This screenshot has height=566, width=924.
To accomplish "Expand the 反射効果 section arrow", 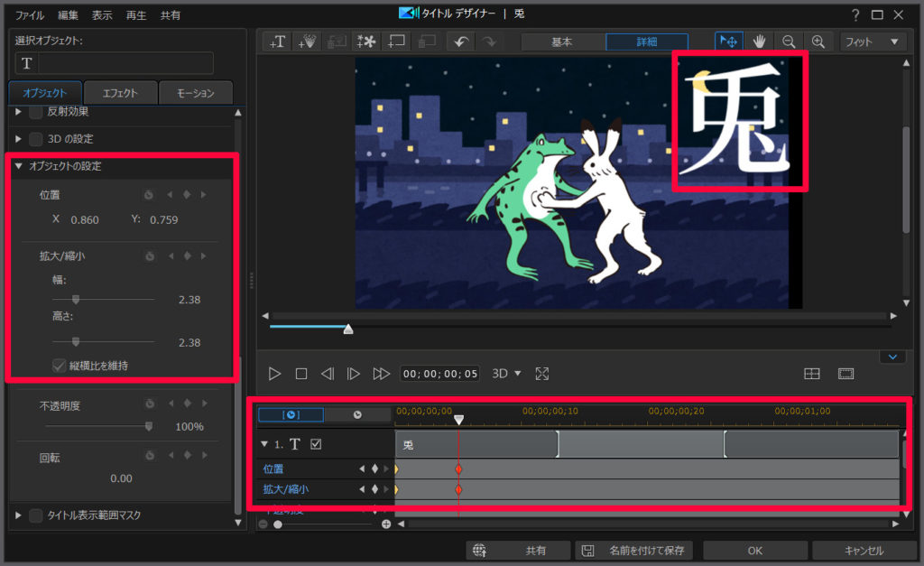I will [18, 111].
